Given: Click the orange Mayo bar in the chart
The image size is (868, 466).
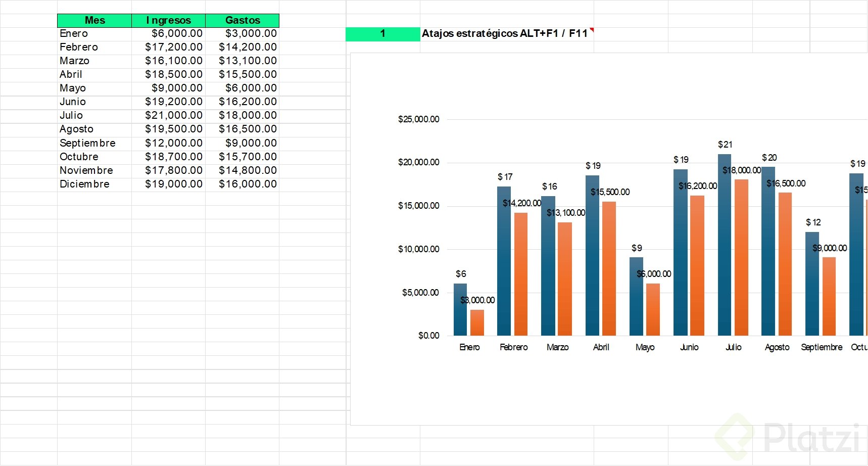Looking at the screenshot, I should pos(653,309).
